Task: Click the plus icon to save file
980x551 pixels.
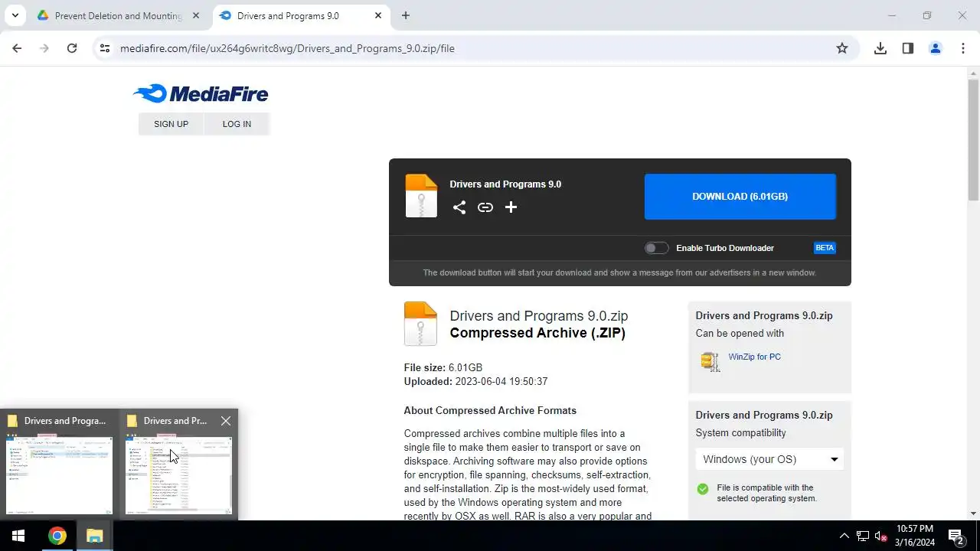Action: coord(511,207)
